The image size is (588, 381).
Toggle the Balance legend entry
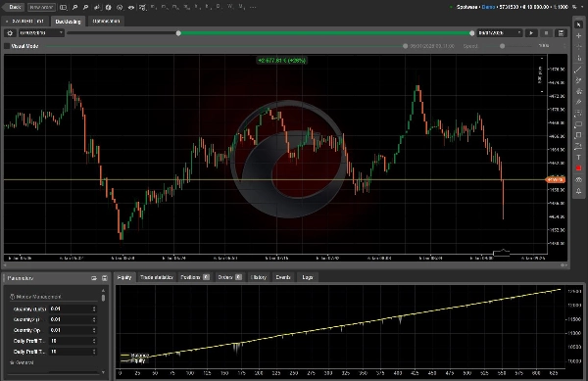[x=135, y=355]
